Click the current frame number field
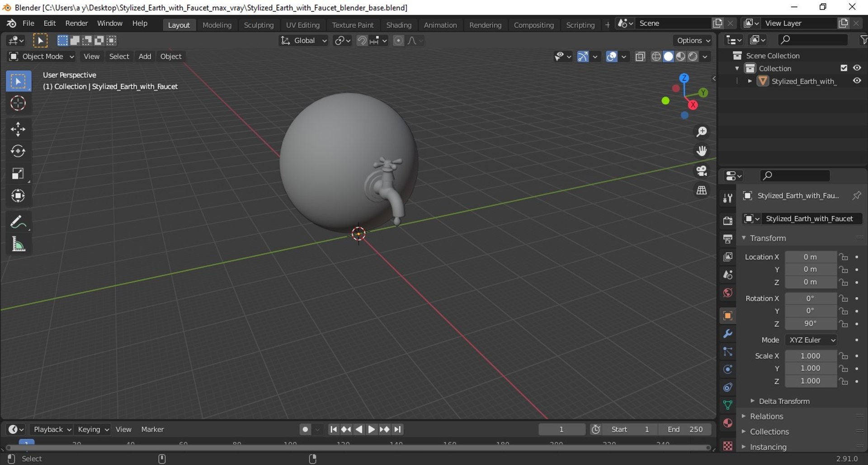 click(561, 429)
